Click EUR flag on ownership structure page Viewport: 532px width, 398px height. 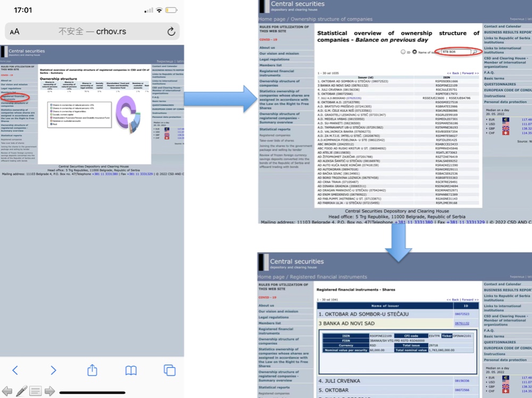(505, 119)
